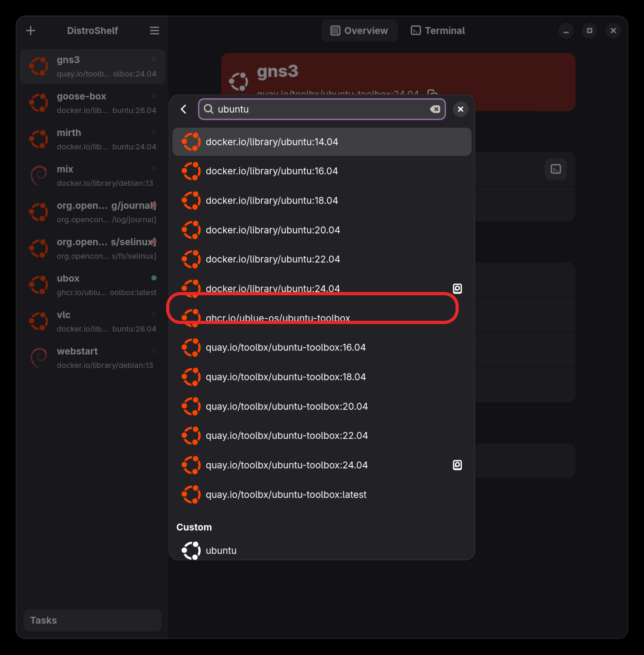Click Ubuntu logo beside ubuntu-toolbox:latest

pos(191,494)
